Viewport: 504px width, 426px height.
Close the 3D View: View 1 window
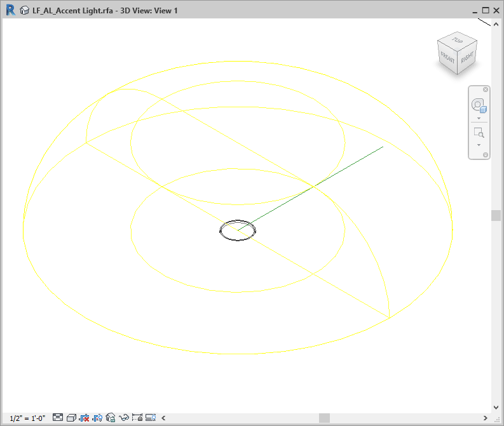[496, 10]
